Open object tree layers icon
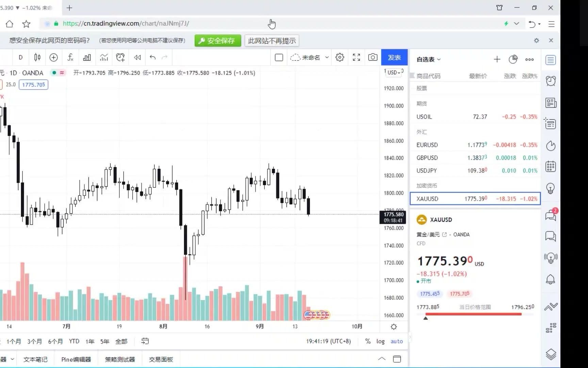 [x=551, y=355]
